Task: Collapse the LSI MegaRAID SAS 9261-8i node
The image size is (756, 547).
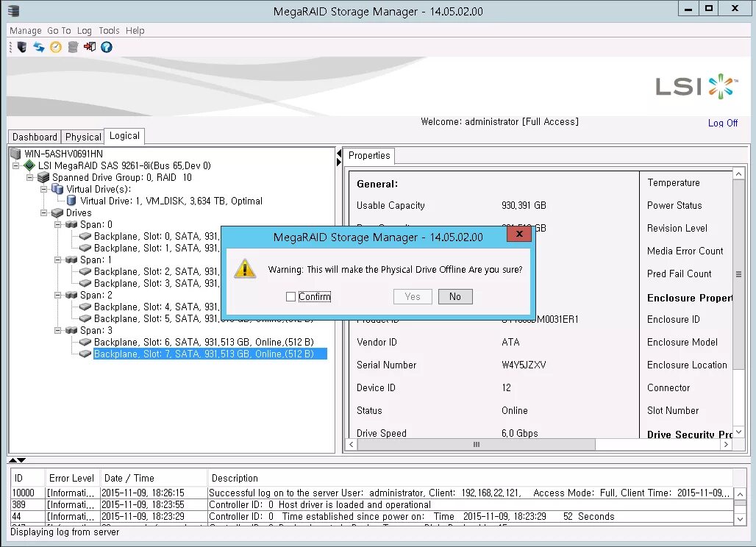Action: click(16, 165)
